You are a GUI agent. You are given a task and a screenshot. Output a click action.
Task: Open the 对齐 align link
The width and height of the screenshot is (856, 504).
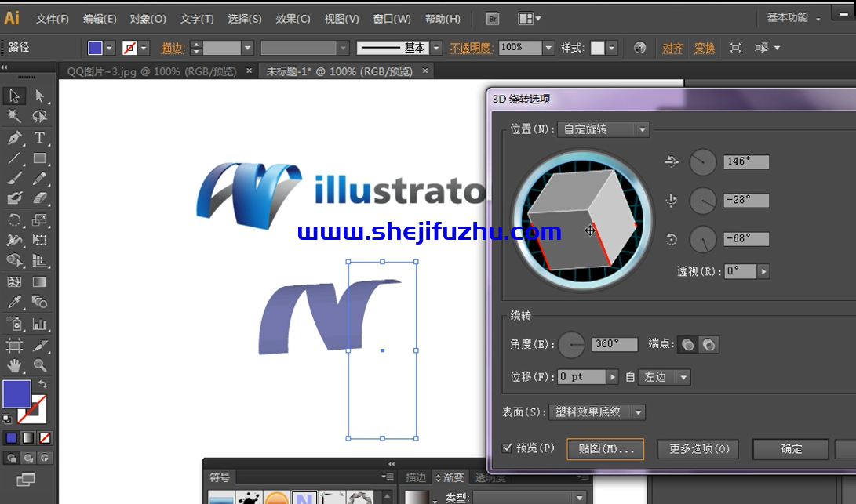(672, 48)
